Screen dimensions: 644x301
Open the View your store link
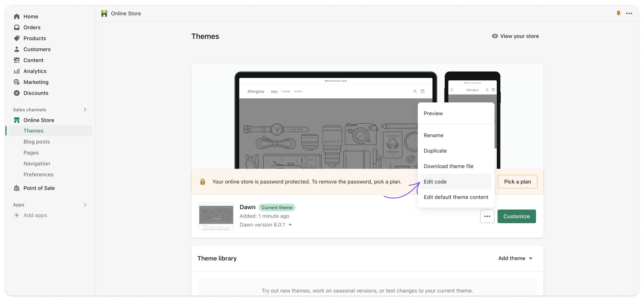(x=515, y=36)
